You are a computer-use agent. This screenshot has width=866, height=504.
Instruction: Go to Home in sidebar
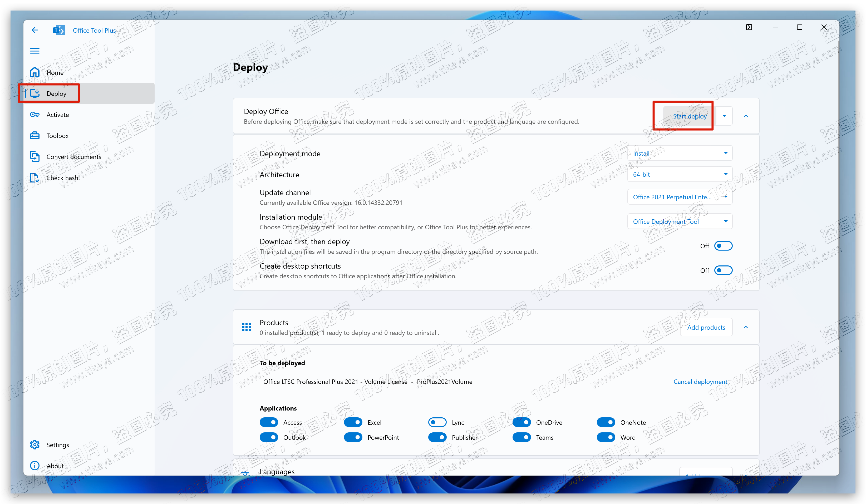(89, 72)
